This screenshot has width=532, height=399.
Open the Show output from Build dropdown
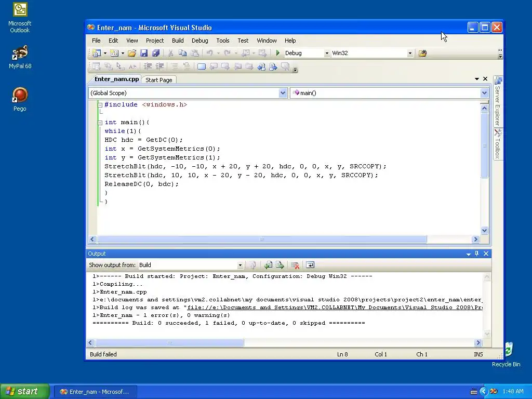(x=240, y=265)
